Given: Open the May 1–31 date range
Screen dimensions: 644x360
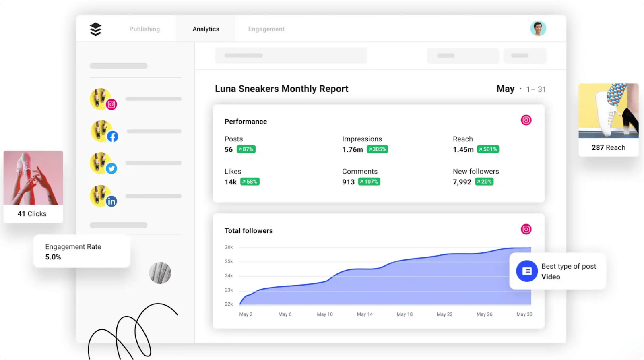Looking at the screenshot, I should pos(521,89).
